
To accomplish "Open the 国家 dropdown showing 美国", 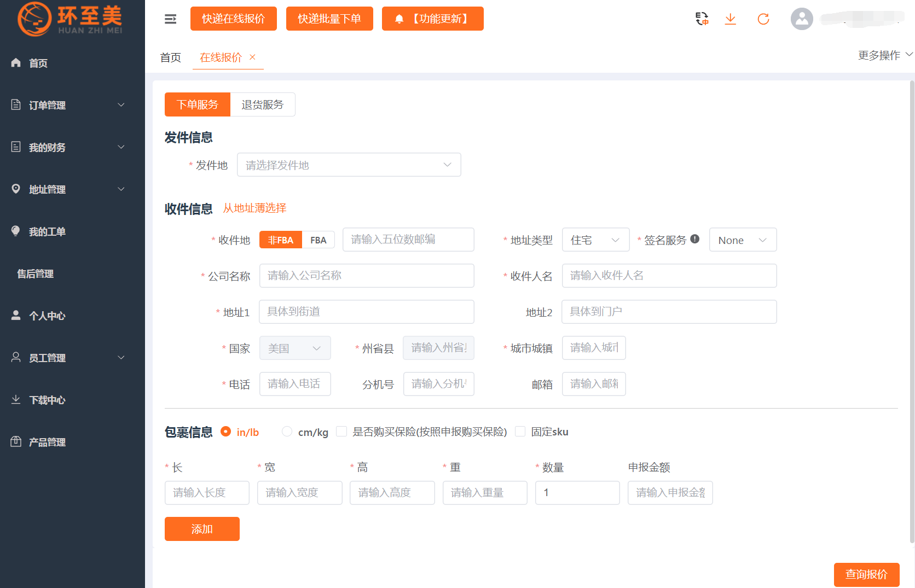I will pyautogui.click(x=295, y=348).
